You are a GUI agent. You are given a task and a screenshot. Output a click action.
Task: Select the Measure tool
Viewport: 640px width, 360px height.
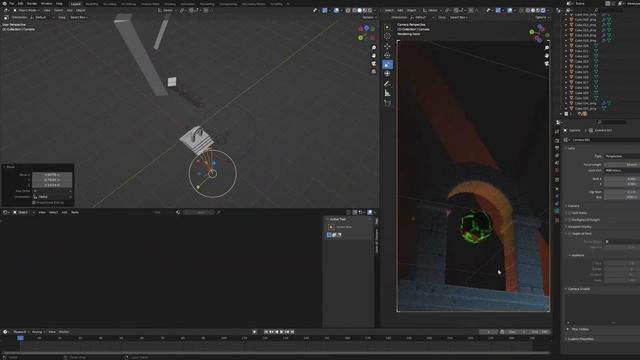click(387, 93)
